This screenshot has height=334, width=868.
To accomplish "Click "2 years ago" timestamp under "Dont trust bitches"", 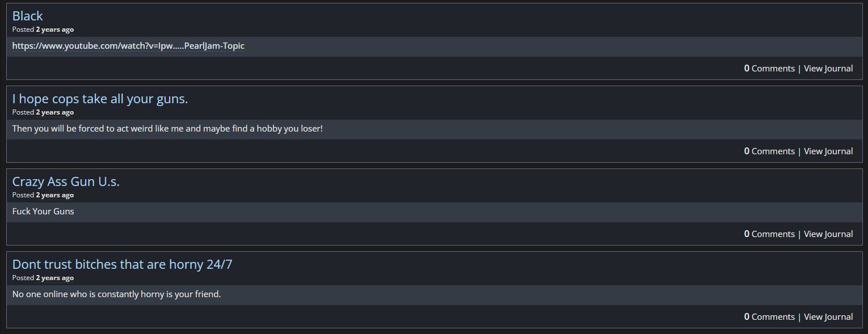I will [55, 278].
